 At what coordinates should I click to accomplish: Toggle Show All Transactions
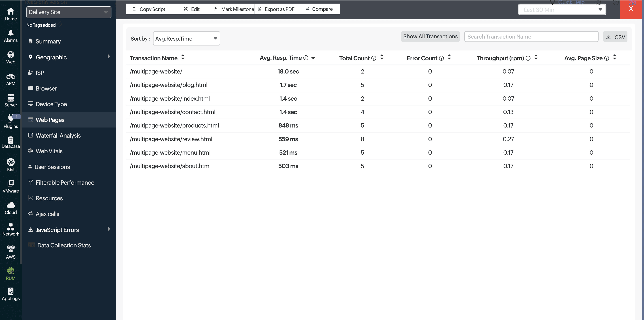click(x=430, y=36)
